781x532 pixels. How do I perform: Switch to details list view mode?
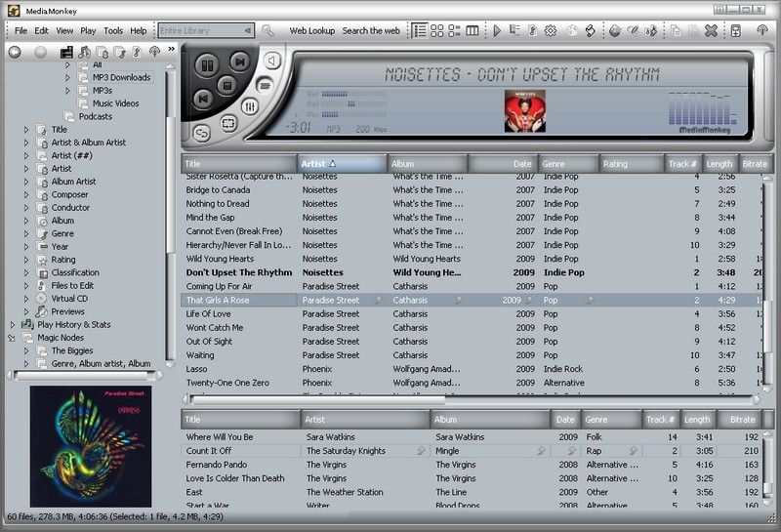click(x=420, y=30)
